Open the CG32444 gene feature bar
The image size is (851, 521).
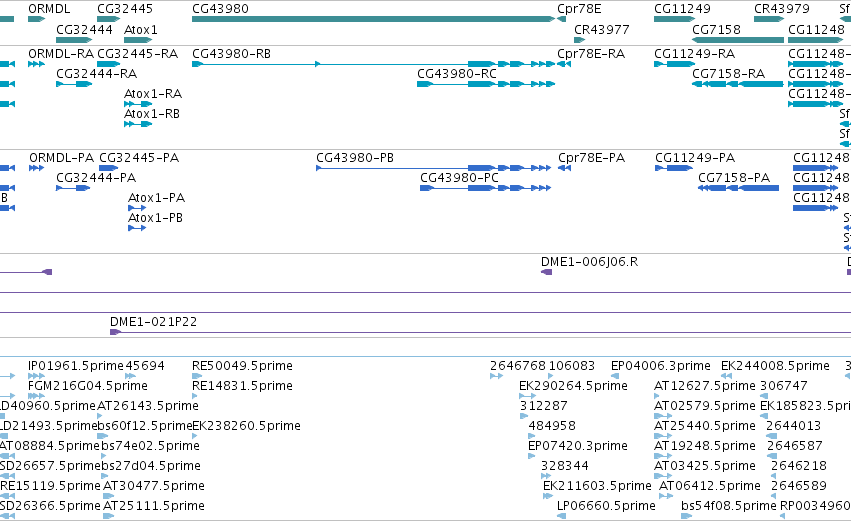tap(74, 40)
